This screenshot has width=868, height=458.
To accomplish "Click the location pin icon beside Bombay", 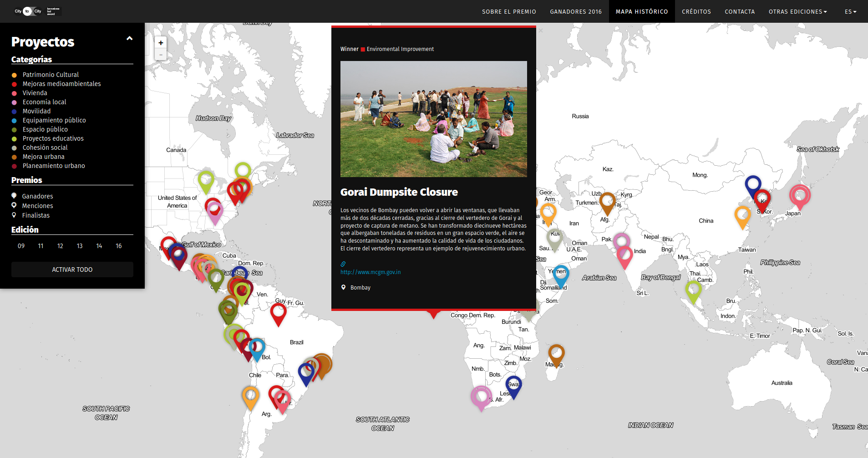I will (x=343, y=287).
